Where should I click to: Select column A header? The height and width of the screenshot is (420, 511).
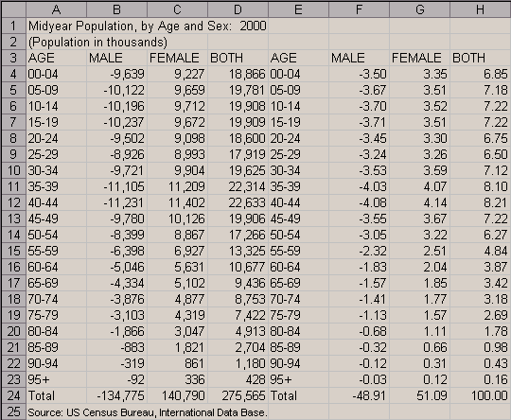[x=56, y=9]
